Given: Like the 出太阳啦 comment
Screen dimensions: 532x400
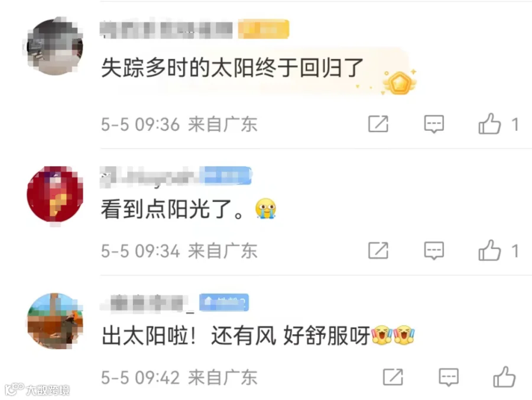Looking at the screenshot, I should pos(504,376).
